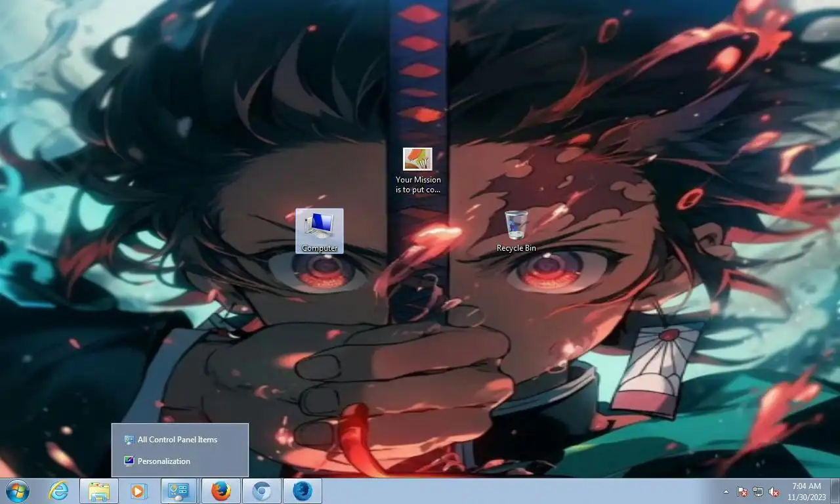Screen dimensions: 840x504
Task: Show hidden notification area icons
Action: [x=726, y=492]
